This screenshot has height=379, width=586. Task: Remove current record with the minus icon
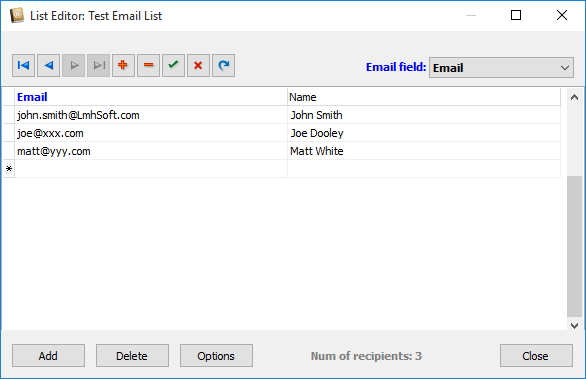pos(148,65)
